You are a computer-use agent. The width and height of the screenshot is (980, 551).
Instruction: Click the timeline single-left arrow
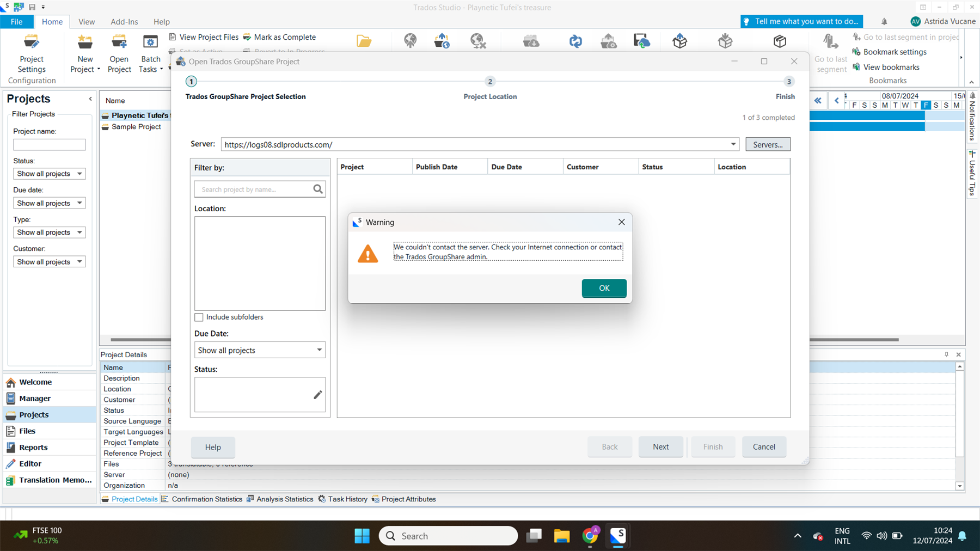(836, 101)
